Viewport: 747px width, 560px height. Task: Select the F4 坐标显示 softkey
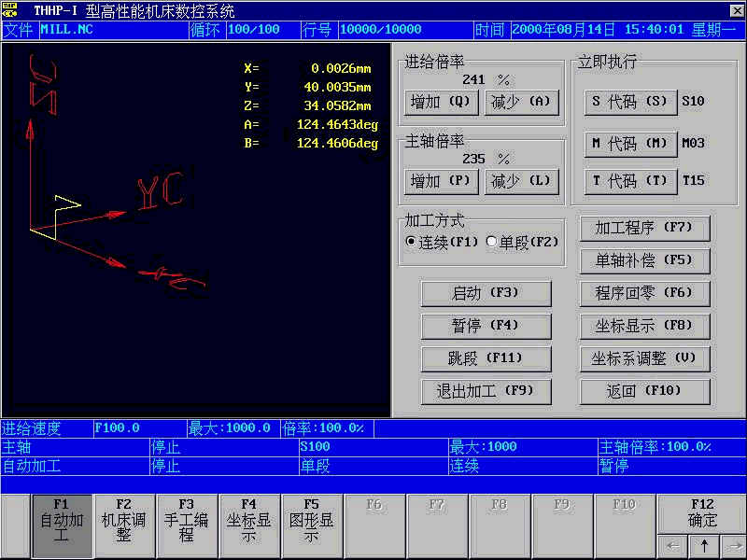(x=249, y=525)
